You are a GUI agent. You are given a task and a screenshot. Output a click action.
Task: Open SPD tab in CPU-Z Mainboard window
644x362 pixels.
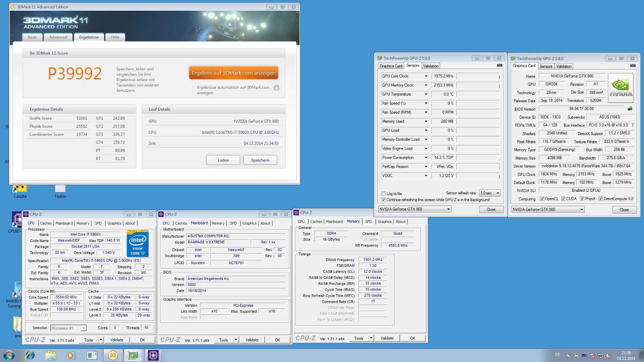(x=233, y=223)
